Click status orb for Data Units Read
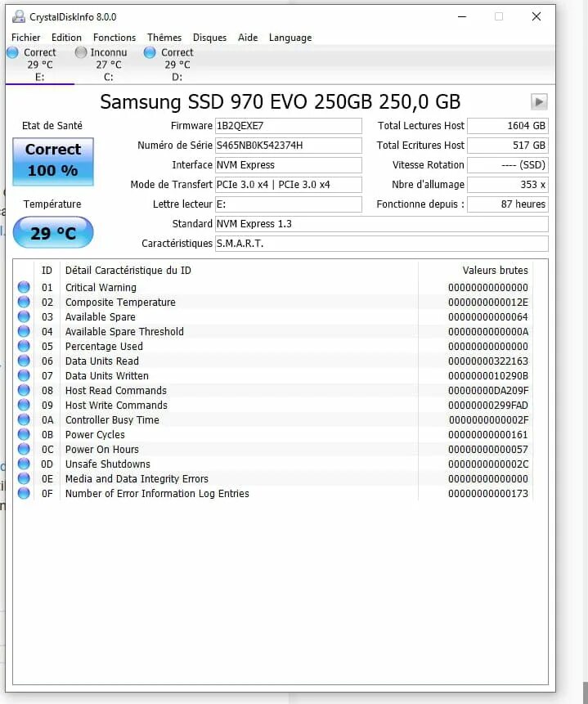The image size is (588, 704). (x=24, y=361)
